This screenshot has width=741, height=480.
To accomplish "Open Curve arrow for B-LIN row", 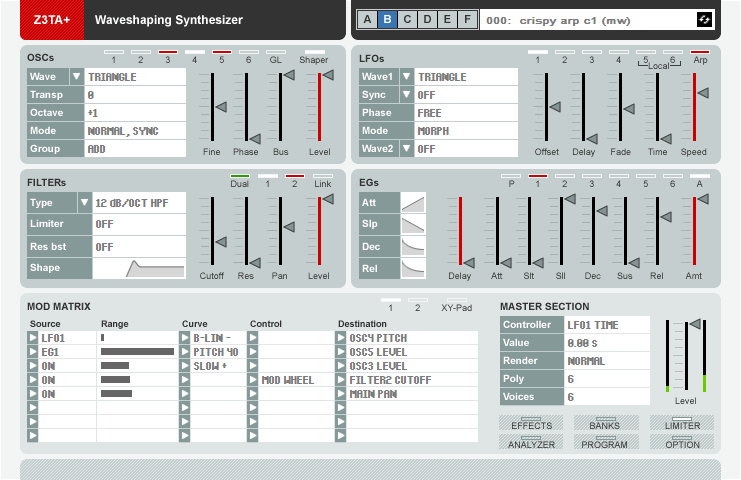I will 185,338.
